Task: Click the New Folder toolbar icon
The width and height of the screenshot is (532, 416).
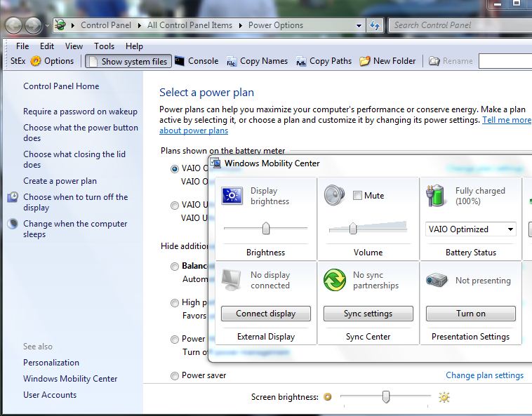Action: tap(365, 61)
